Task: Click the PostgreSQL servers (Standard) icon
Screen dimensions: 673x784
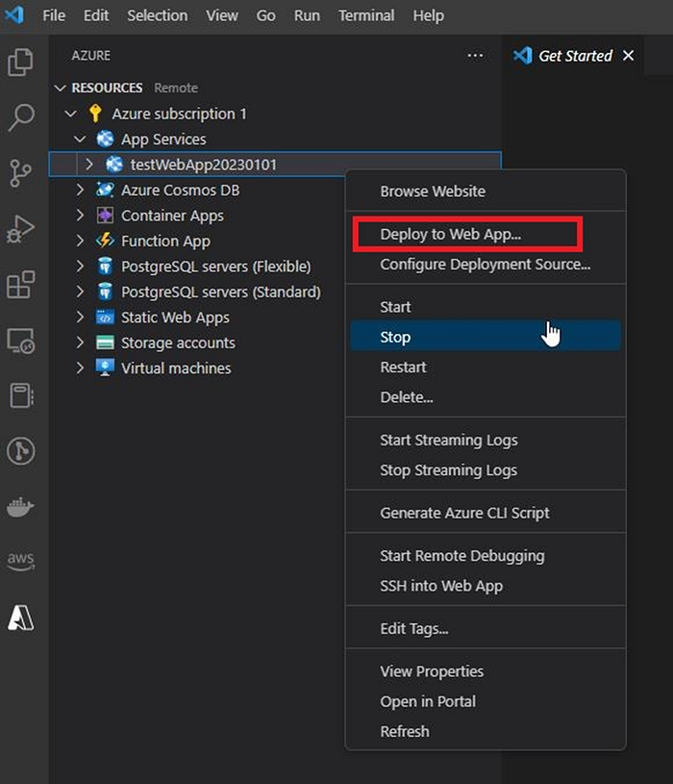Action: [105, 291]
